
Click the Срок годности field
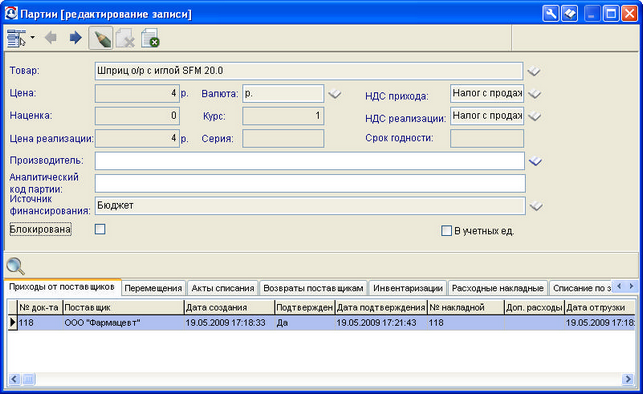[487, 139]
